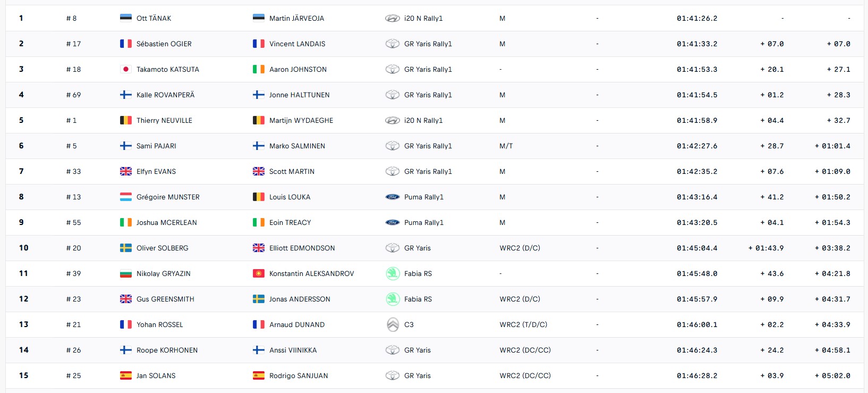
Task: Click Japanese flag beside Takamoto KATSUTA
Action: point(126,69)
